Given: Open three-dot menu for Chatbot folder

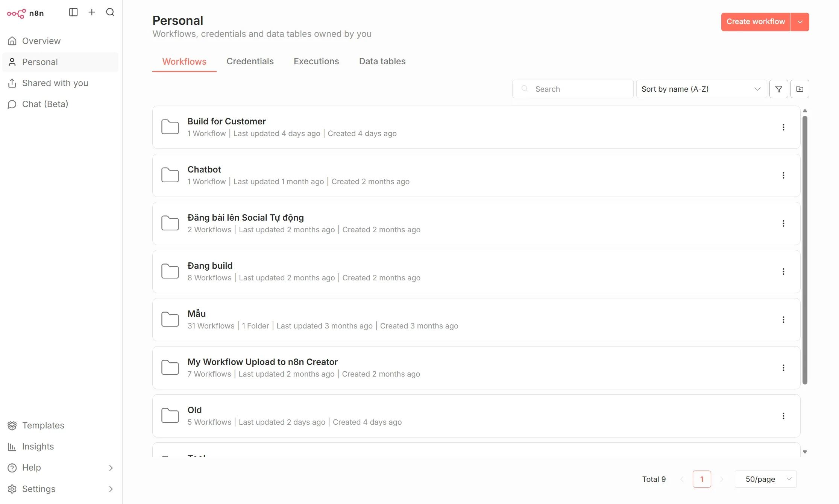Looking at the screenshot, I should click(783, 176).
